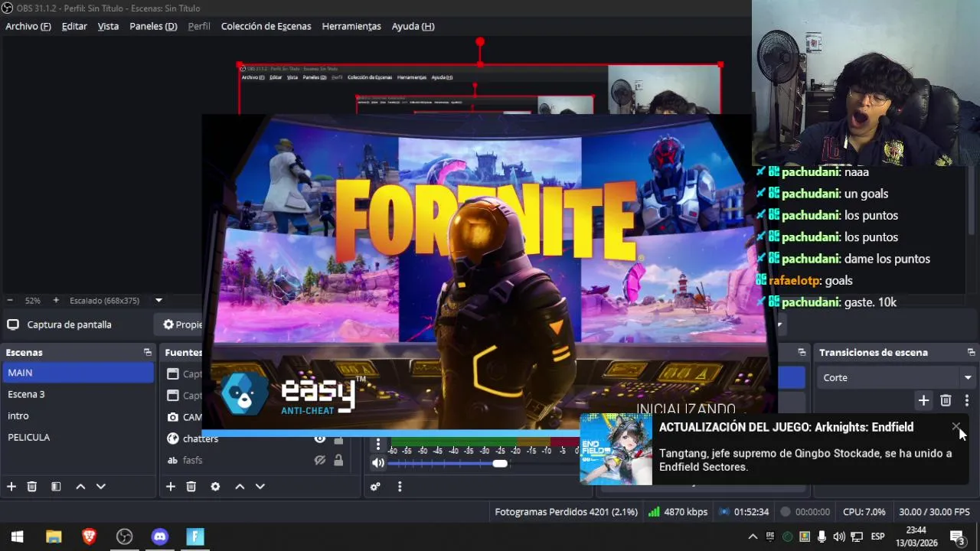Click the Arknights Endfield notification thumbnail

tap(616, 449)
